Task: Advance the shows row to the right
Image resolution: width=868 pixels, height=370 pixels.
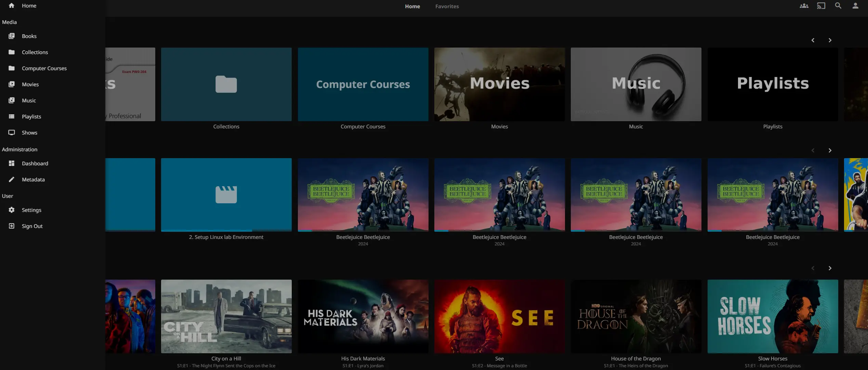Action: [830, 268]
